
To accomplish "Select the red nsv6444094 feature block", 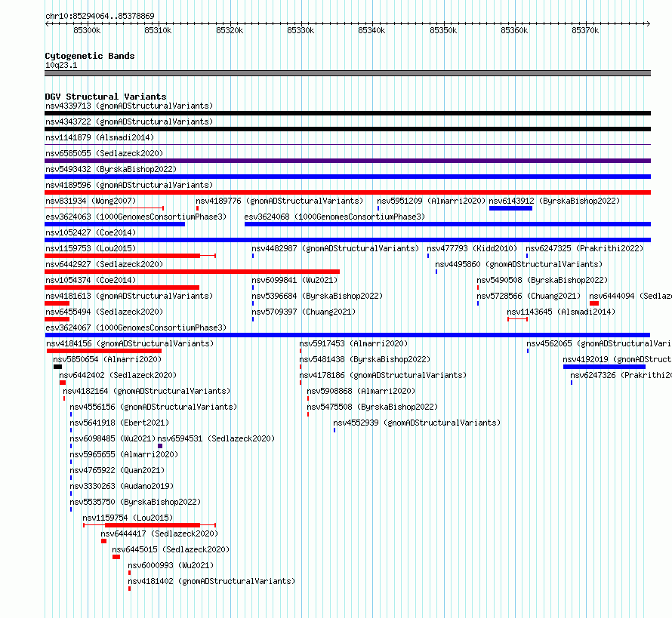I will pos(594,303).
